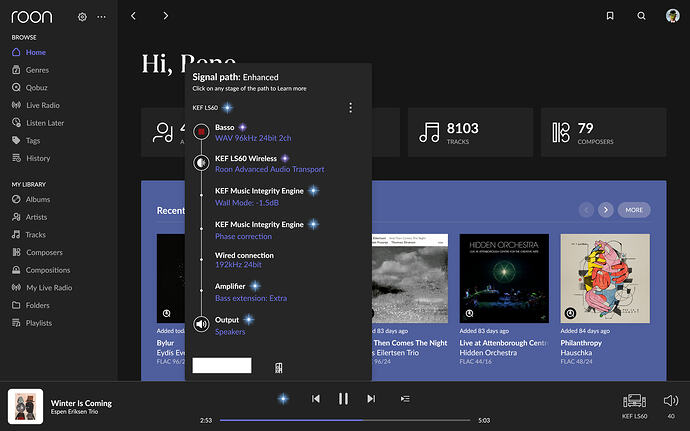The width and height of the screenshot is (690, 431).
Task: Open the 79 Composers stat card
Action: coord(604,132)
